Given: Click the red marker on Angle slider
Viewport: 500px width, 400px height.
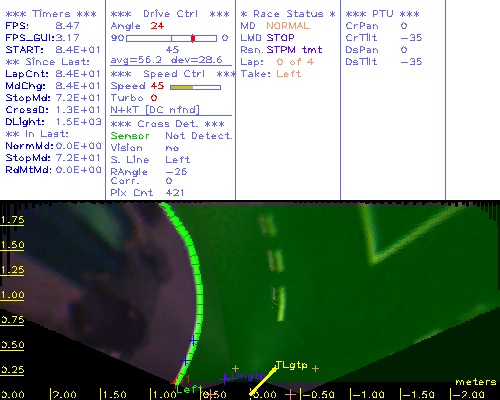Looking at the screenshot, I should tap(193, 38).
